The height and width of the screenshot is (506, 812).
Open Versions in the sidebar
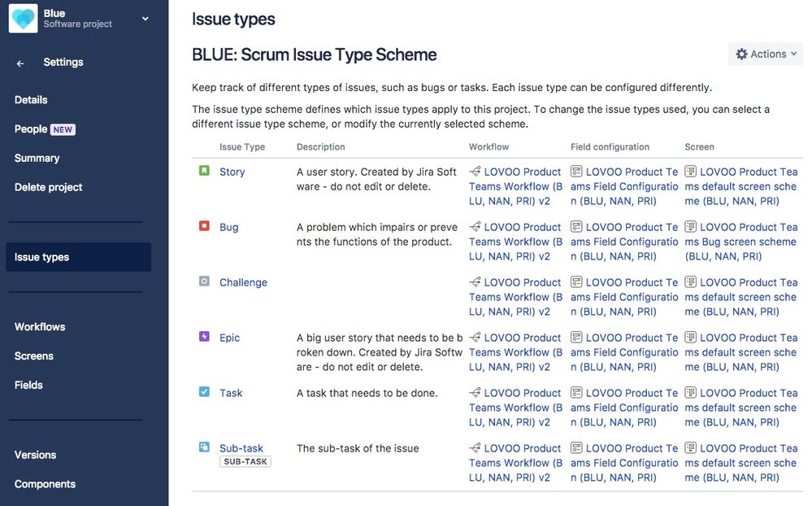click(35, 456)
